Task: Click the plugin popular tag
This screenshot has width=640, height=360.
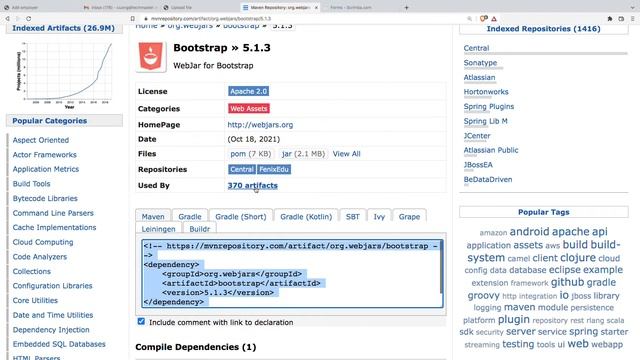Action: pyautogui.click(x=513, y=319)
